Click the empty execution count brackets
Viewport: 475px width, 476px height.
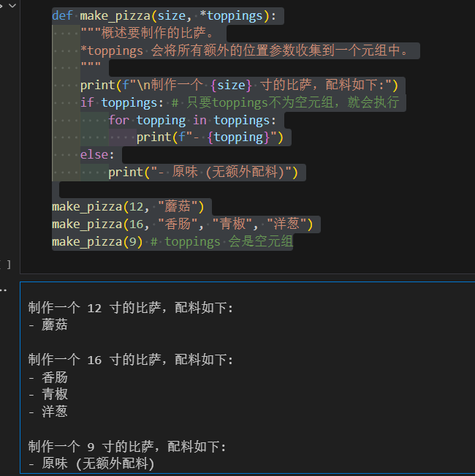(5, 265)
